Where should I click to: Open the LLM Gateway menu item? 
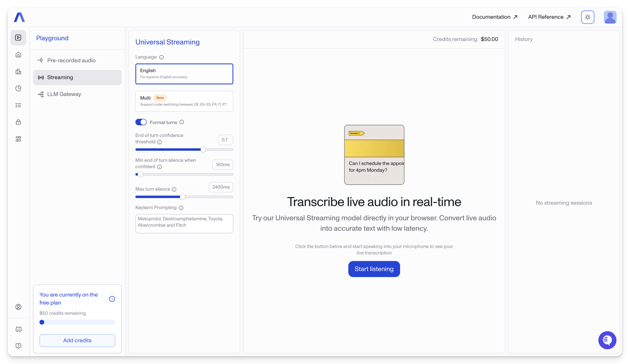[64, 94]
